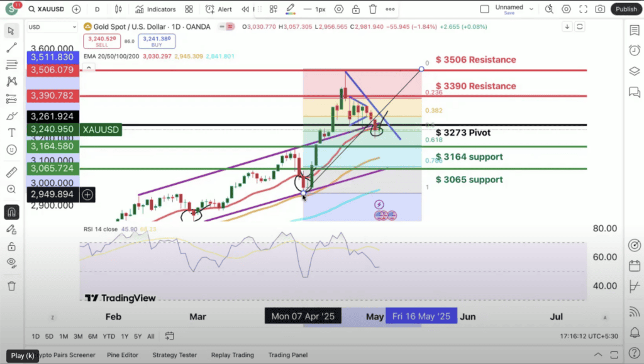Click the 17:16:12 UTC+5:30 timezone
Viewport: 644px width, 364px height.
pos(589,336)
